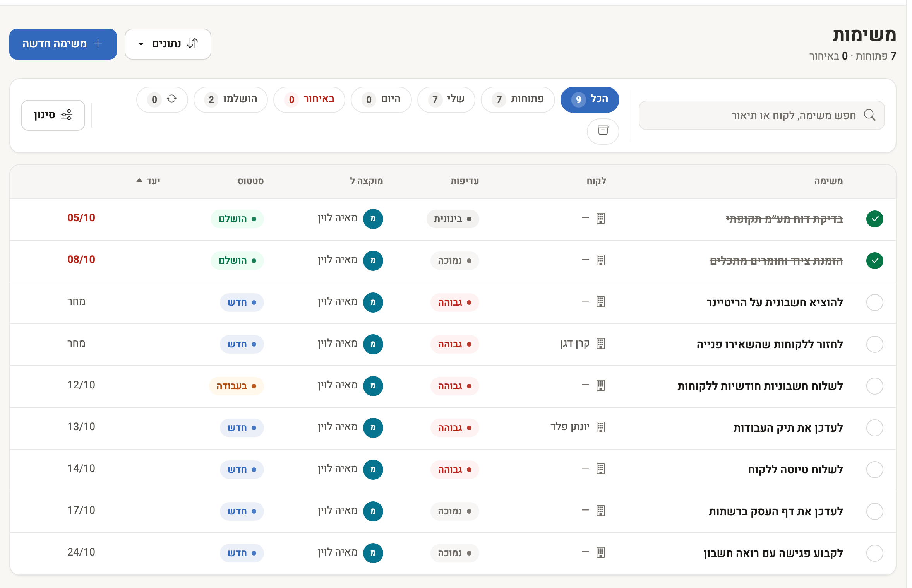
Task: Click building icon next to יונתן פלד
Action: click(600, 427)
